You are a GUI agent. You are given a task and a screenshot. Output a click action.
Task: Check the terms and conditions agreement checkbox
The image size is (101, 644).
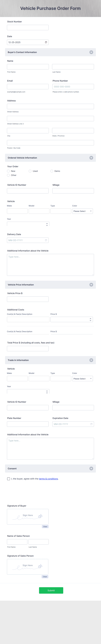(8, 479)
